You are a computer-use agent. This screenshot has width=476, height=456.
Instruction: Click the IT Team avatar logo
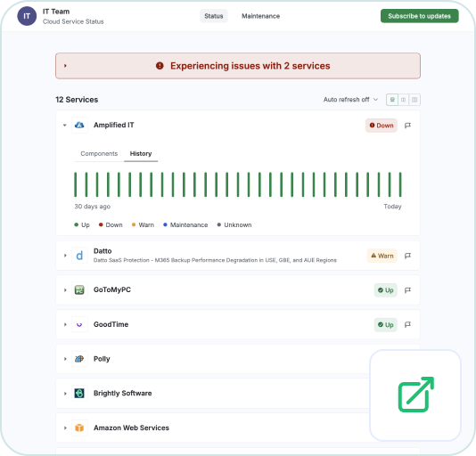[x=27, y=16]
